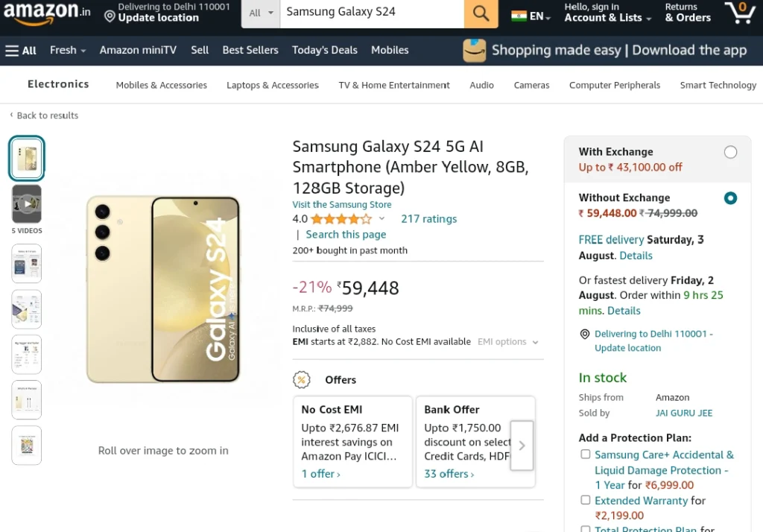Screen dimensions: 763x532
Task: Click the location pin Update location
Action: point(166,13)
